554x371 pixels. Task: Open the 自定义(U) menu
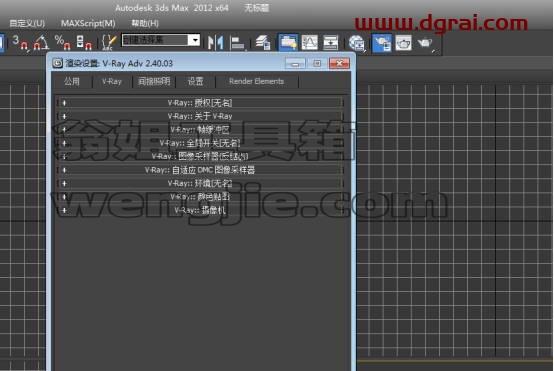(27, 23)
